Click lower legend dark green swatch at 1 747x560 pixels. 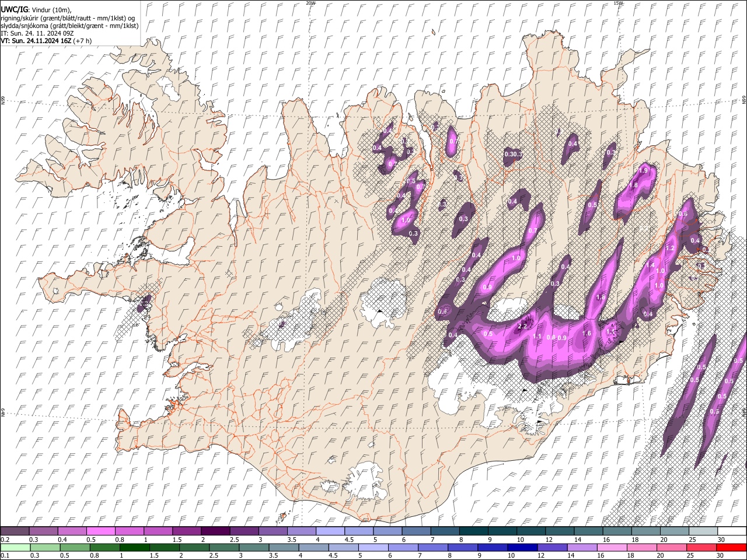135,547
